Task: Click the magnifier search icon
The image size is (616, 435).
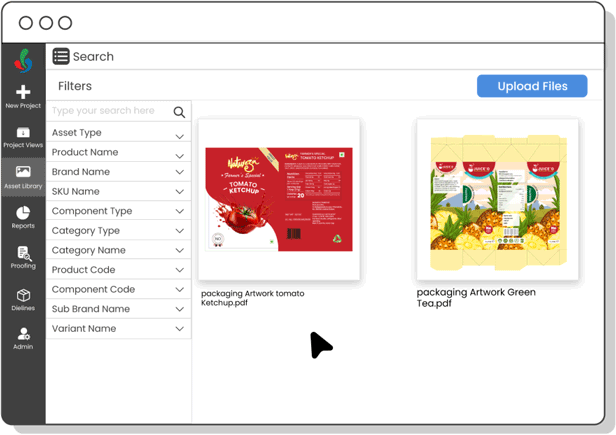Action: click(179, 112)
